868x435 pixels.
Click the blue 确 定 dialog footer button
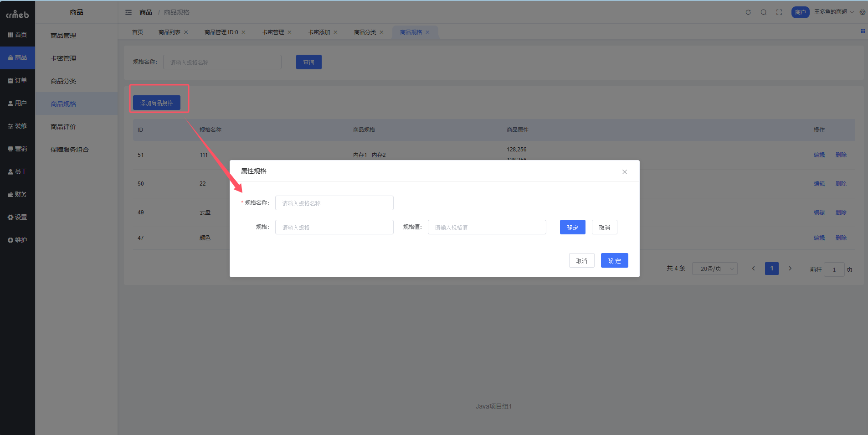click(614, 261)
